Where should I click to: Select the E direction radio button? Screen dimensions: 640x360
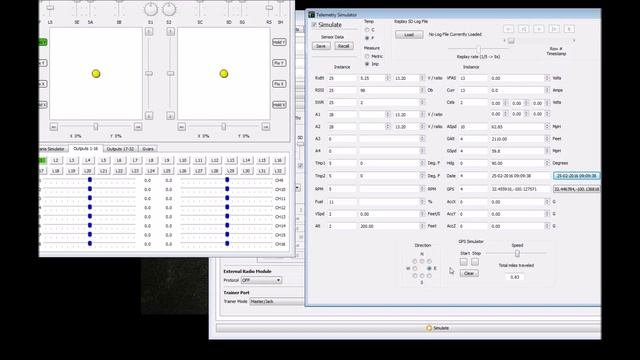tap(429, 269)
